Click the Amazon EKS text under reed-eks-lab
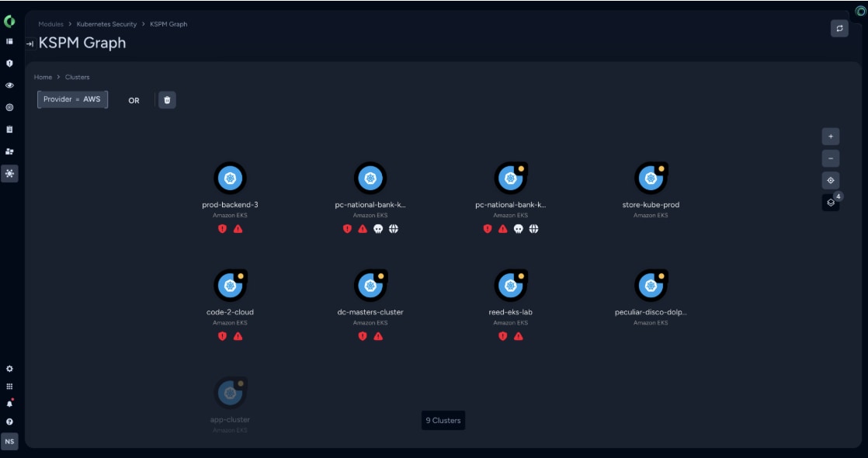 pos(510,323)
